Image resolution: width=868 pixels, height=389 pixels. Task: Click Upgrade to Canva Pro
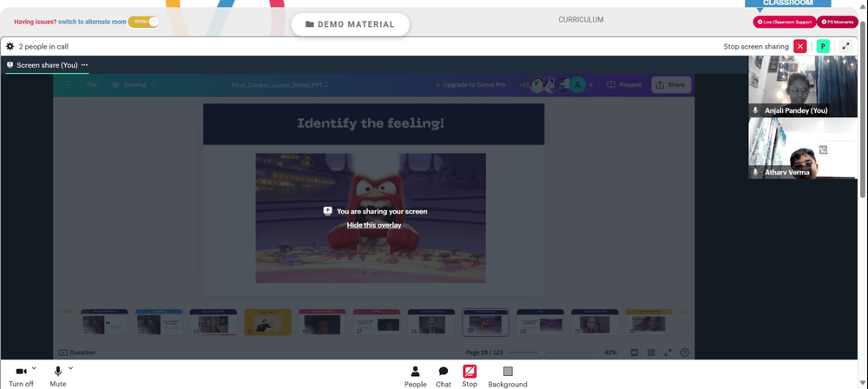pyautogui.click(x=470, y=85)
